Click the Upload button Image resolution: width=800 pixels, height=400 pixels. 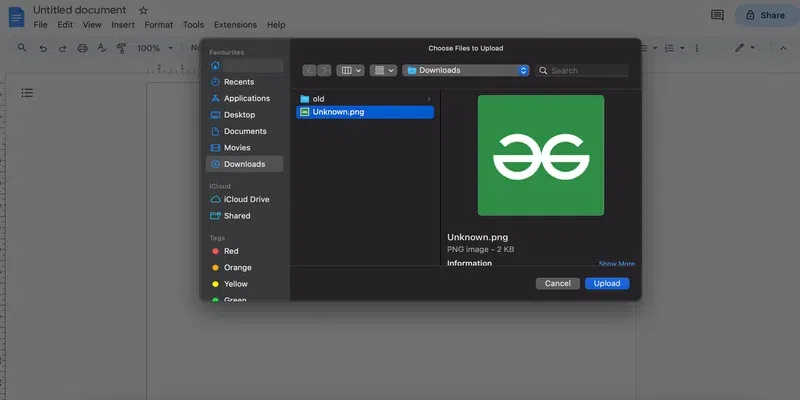click(x=607, y=284)
